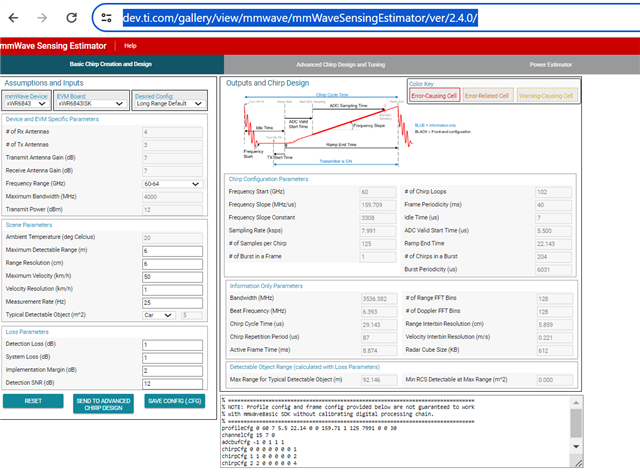Click the Frame Periodicity value 40
Screen dimensions: 640x473
(x=553, y=205)
